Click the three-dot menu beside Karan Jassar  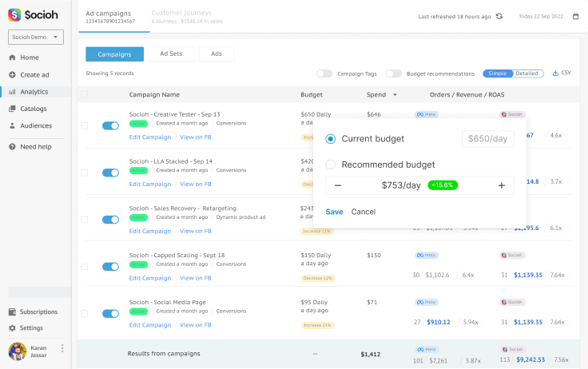point(62,349)
